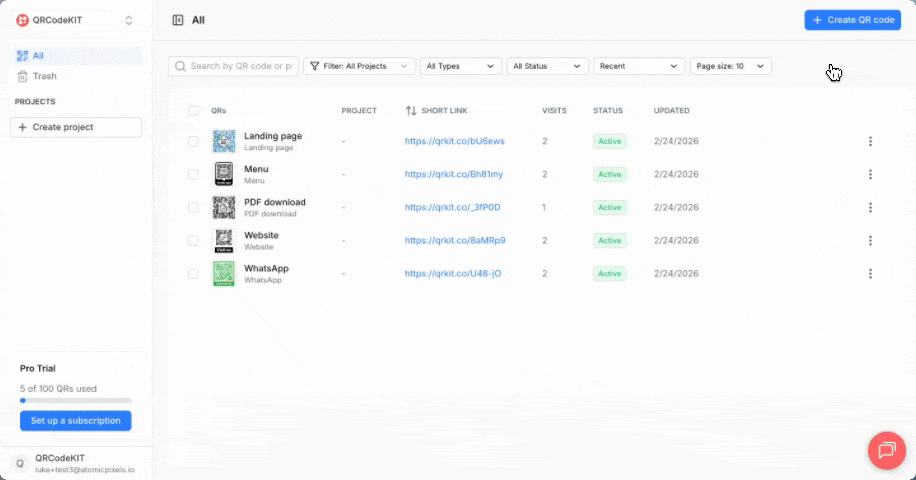Click the Menu QR code thumbnail
The width and height of the screenshot is (916, 480).
pos(224,174)
